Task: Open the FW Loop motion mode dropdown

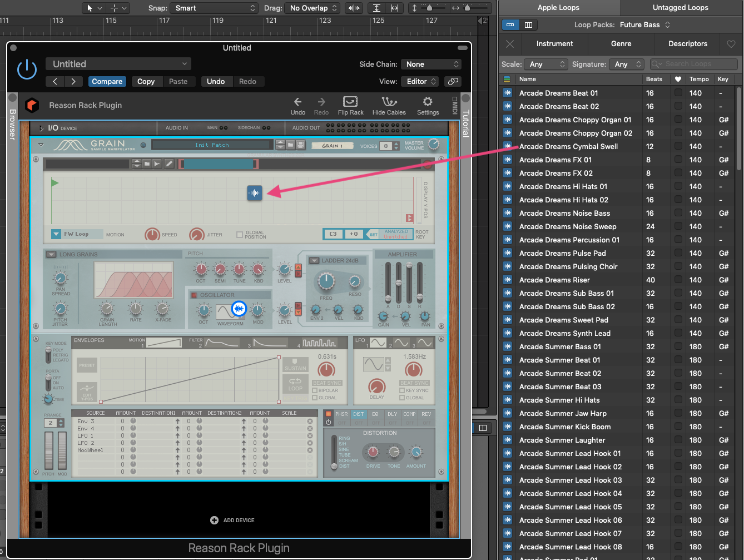Action: 77,234
